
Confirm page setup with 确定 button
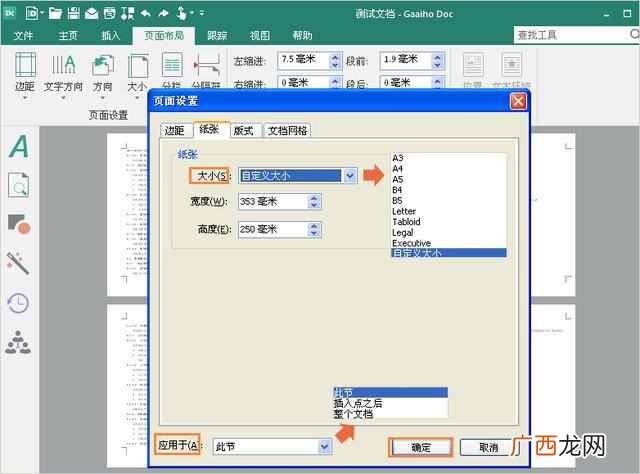[421, 447]
